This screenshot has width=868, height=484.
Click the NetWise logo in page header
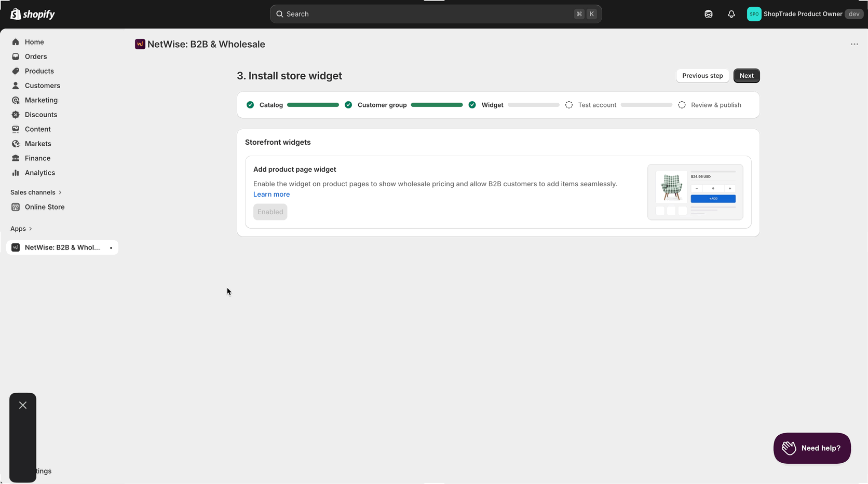(x=140, y=44)
